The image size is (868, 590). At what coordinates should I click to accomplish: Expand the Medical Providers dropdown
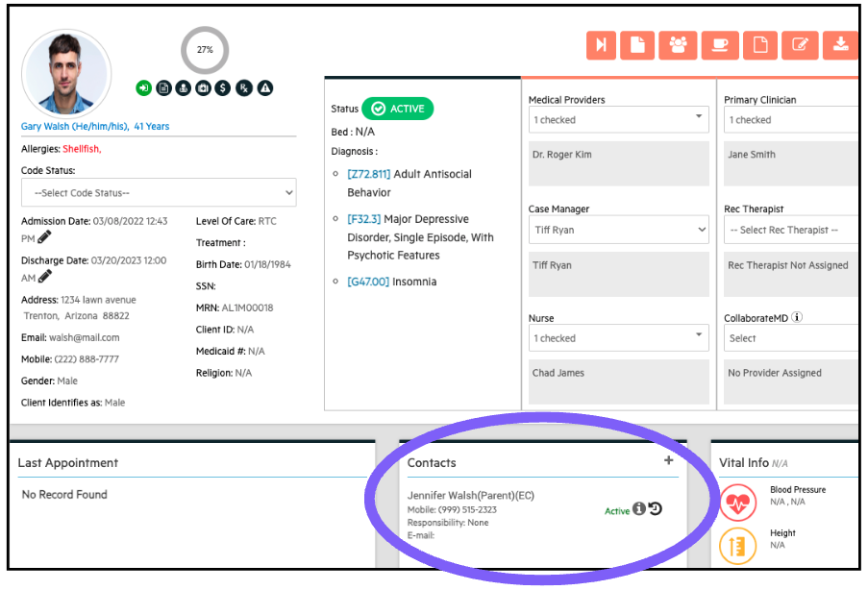point(618,119)
